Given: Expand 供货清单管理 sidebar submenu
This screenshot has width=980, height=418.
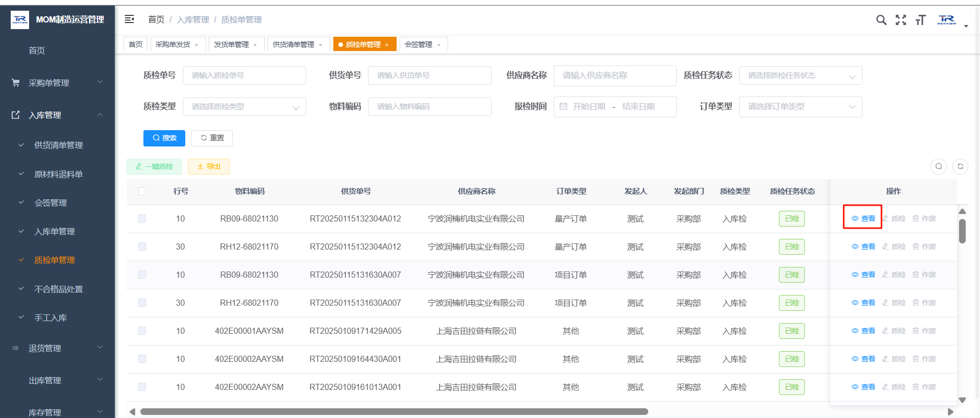Looking at the screenshot, I should pos(57,145).
